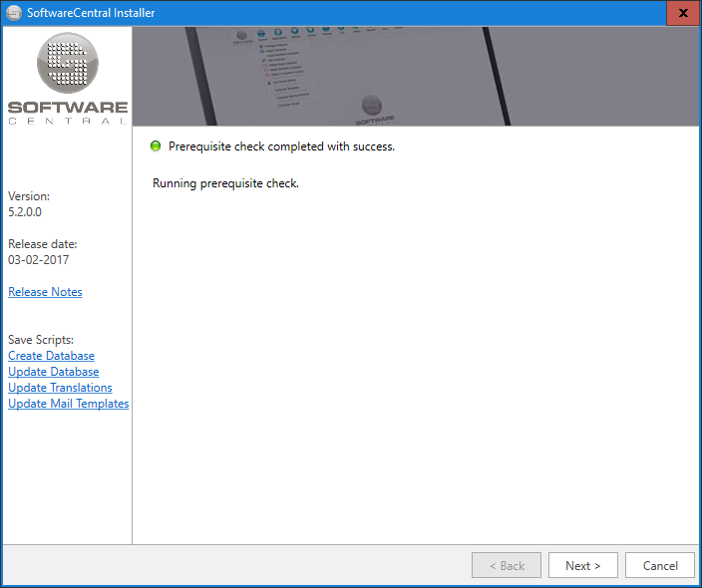
Task: Click the 'Running prerequisite check.' log text
Action: click(x=225, y=183)
